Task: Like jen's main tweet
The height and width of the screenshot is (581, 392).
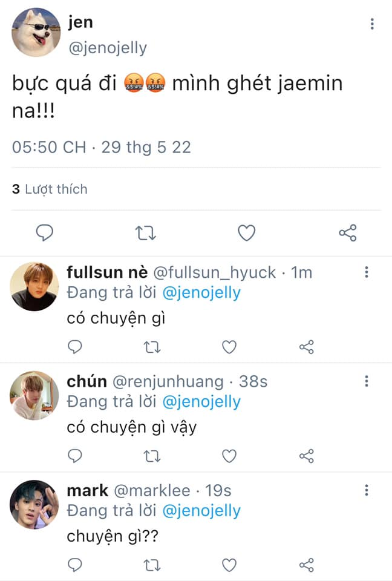Action: click(x=246, y=233)
